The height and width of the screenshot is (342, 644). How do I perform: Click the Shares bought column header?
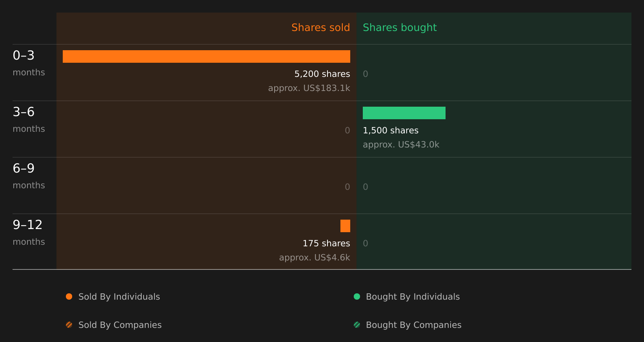pos(400,28)
